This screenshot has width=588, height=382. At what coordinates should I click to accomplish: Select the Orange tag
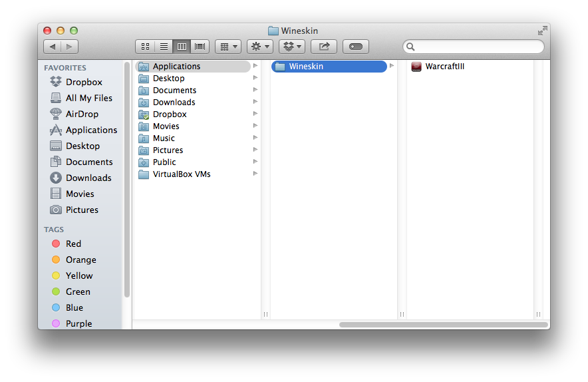coord(74,260)
